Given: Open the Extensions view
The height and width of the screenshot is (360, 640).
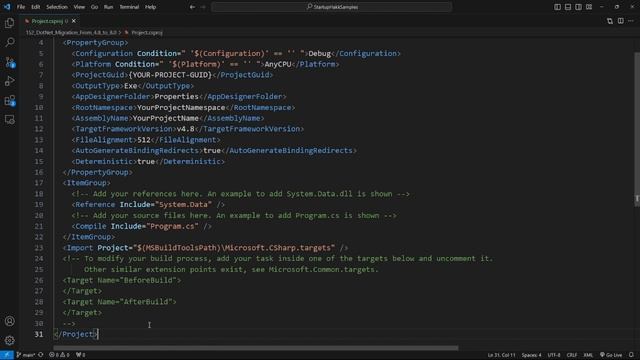Looking at the screenshot, I should pyautogui.click(x=9, y=100).
